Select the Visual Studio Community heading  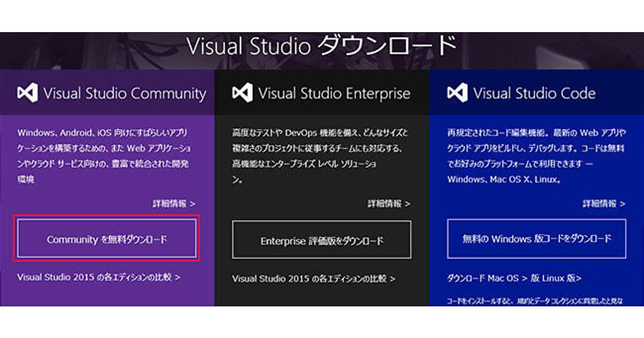point(125,93)
